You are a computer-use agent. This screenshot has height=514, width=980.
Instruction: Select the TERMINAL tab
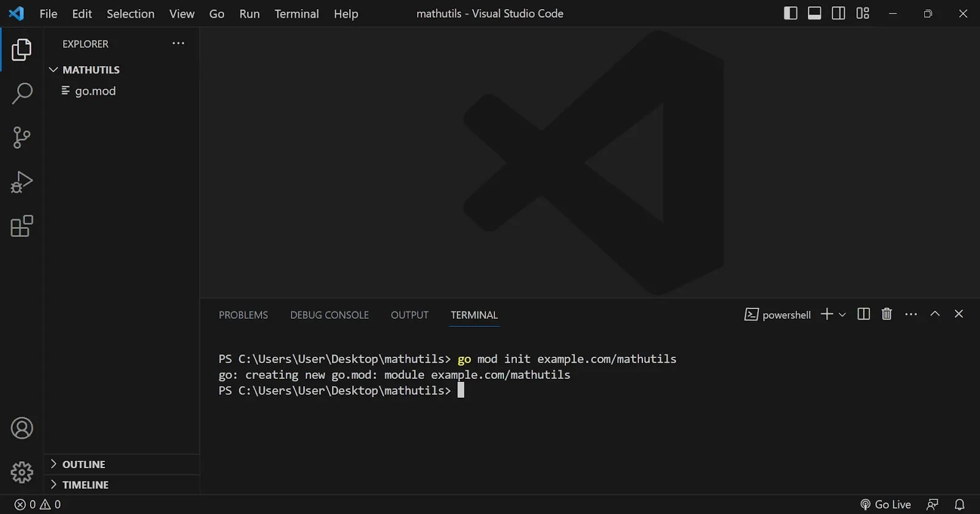coord(474,315)
